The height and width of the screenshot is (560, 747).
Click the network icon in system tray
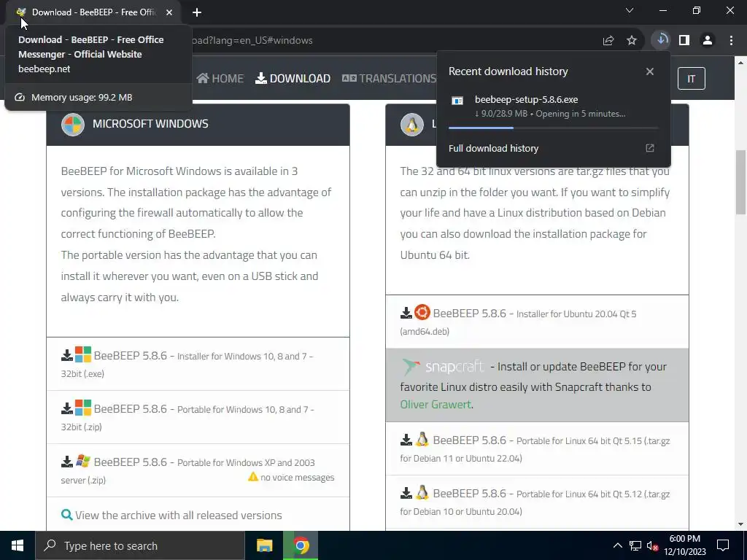pos(635,545)
